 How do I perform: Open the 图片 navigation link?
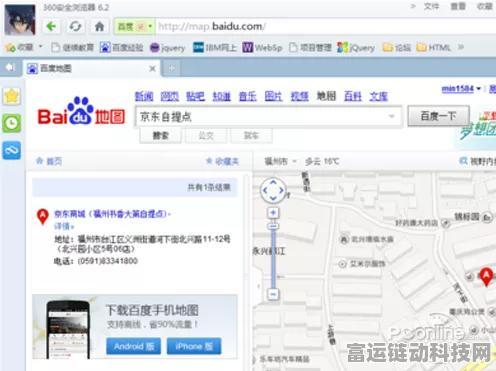(x=273, y=96)
